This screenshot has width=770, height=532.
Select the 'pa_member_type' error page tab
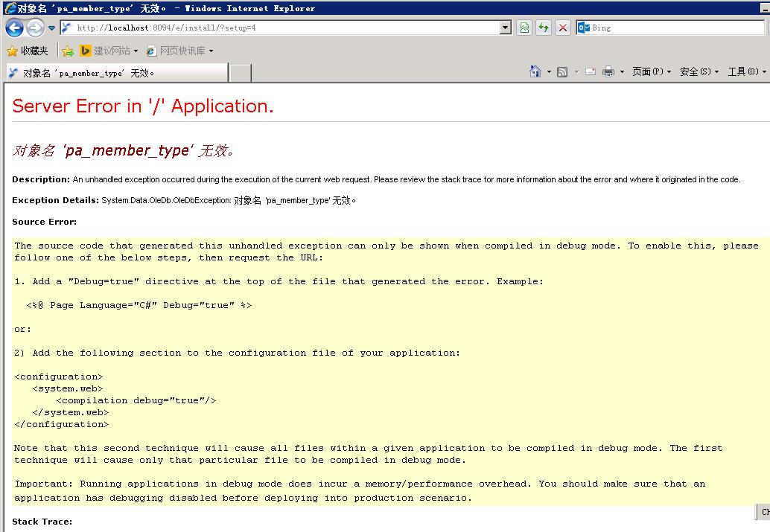pos(115,73)
